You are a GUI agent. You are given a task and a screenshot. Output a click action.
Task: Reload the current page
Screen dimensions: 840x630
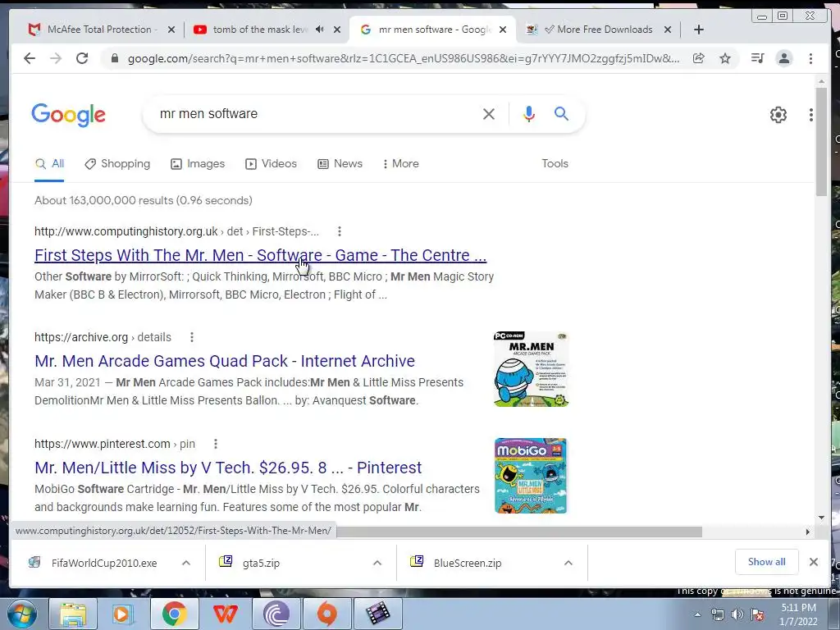[82, 58]
